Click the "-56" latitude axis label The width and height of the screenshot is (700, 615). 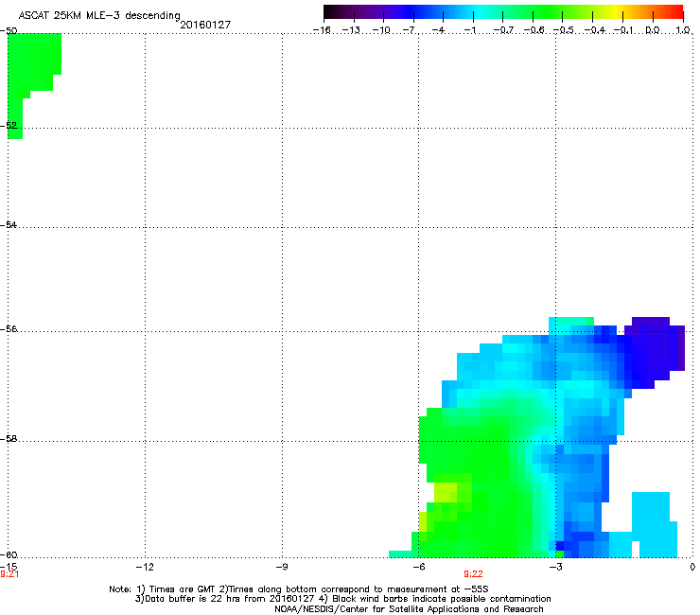point(9,328)
